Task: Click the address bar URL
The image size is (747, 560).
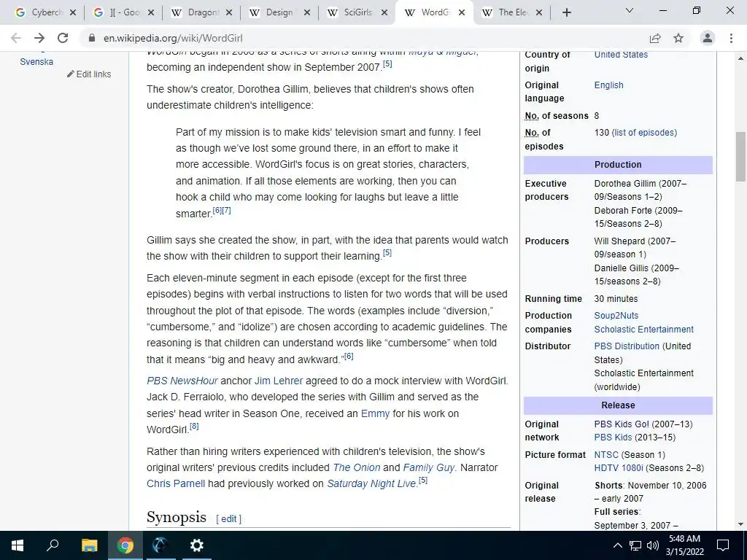Action: [x=173, y=38]
